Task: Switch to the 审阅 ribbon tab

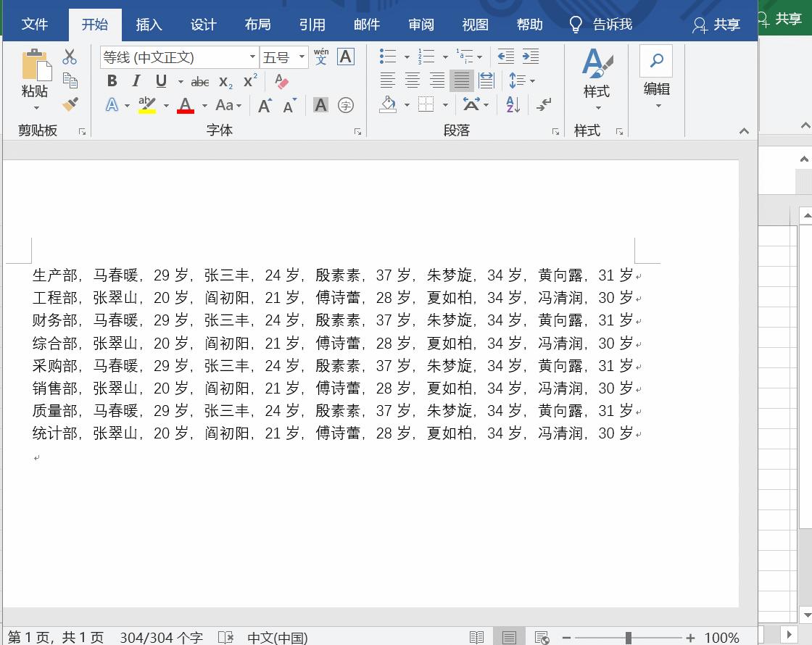Action: 420,24
